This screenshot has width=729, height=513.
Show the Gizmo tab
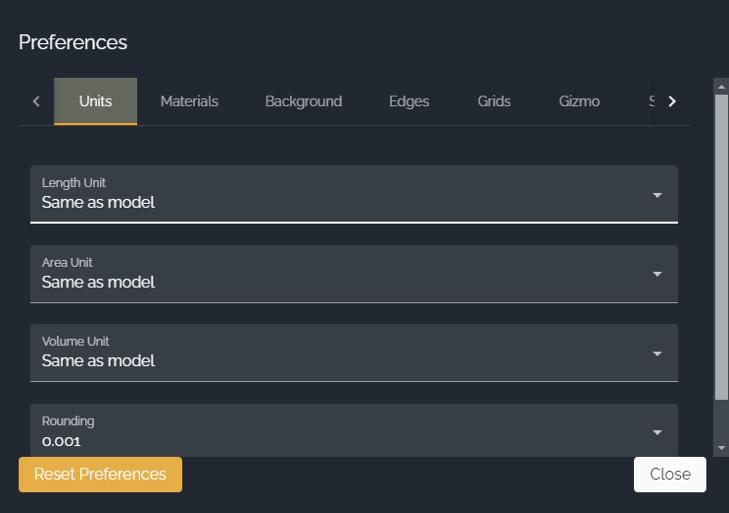tap(579, 101)
